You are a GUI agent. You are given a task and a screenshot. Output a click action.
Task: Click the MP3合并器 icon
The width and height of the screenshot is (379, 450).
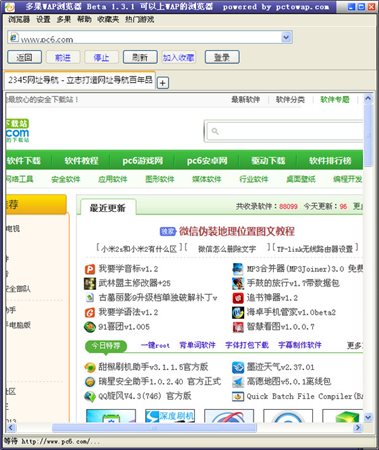(238, 269)
